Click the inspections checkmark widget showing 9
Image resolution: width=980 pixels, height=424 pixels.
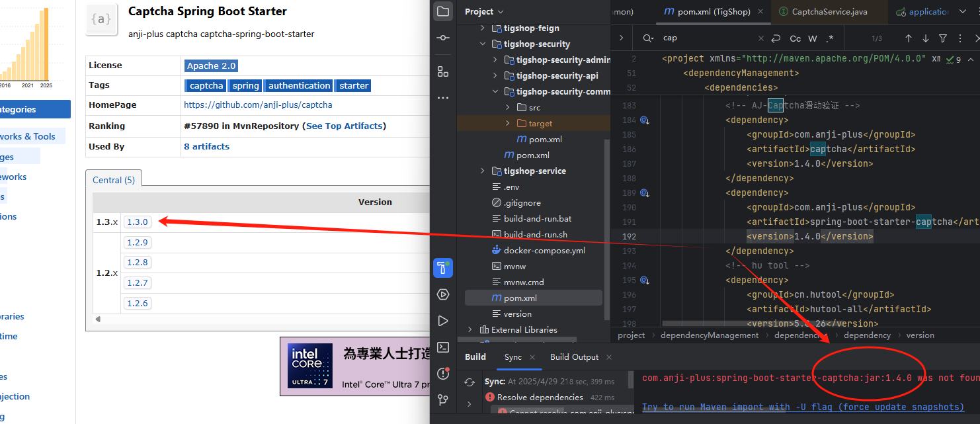coord(954,60)
